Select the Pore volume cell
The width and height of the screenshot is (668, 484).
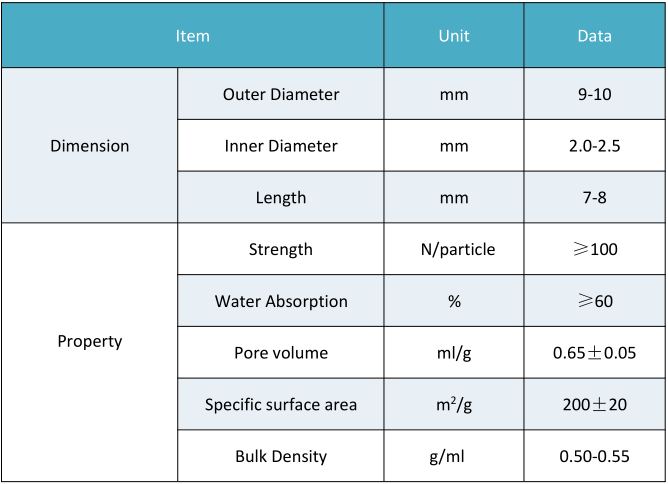281,352
